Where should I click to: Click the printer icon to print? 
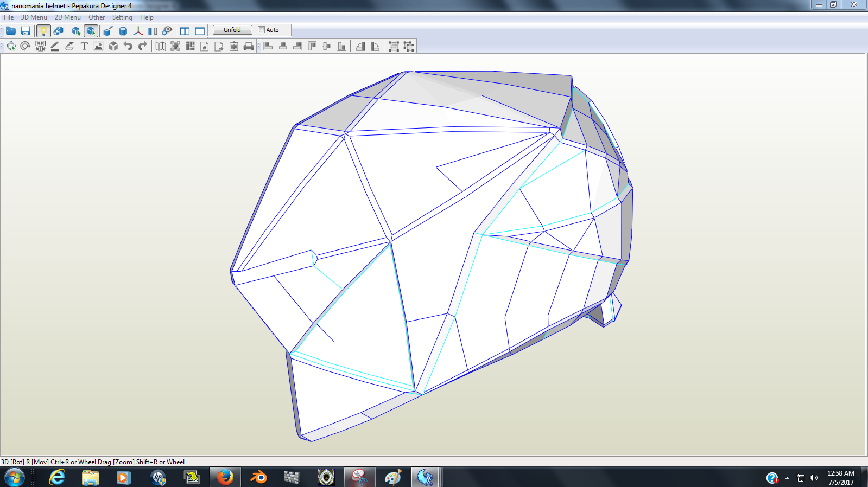(x=249, y=46)
